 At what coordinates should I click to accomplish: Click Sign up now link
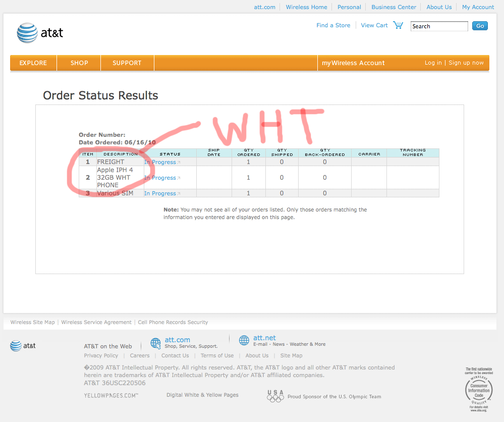(466, 63)
